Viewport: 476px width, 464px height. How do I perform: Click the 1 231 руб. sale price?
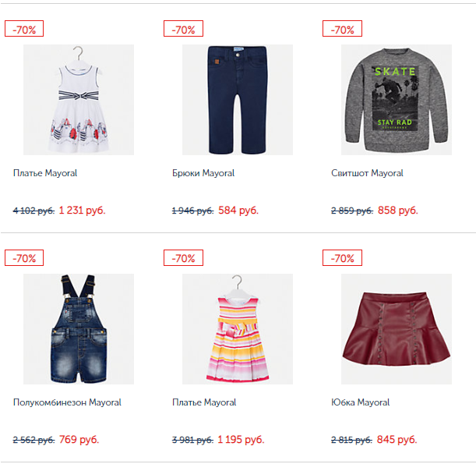pyautogui.click(x=82, y=211)
